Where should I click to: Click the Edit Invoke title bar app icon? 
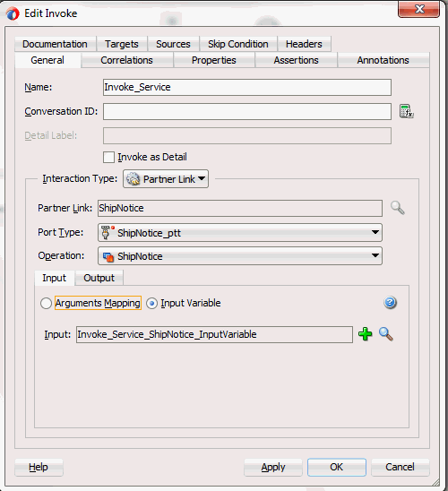(13, 13)
